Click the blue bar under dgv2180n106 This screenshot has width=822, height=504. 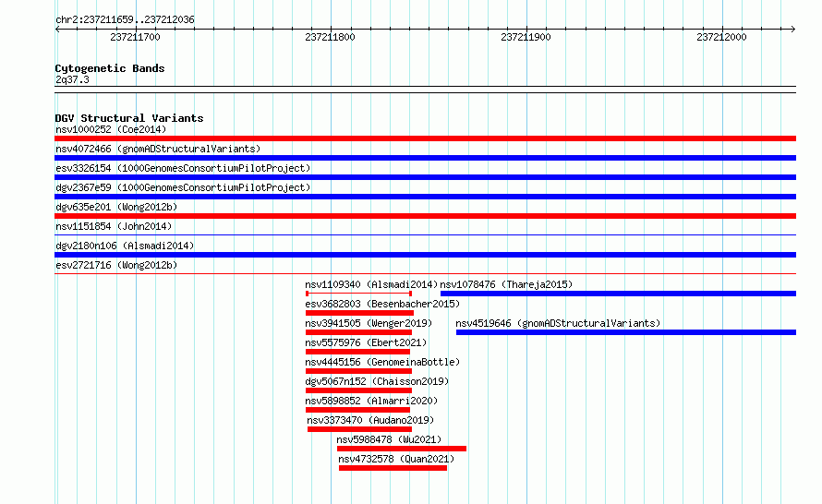[x=425, y=255]
